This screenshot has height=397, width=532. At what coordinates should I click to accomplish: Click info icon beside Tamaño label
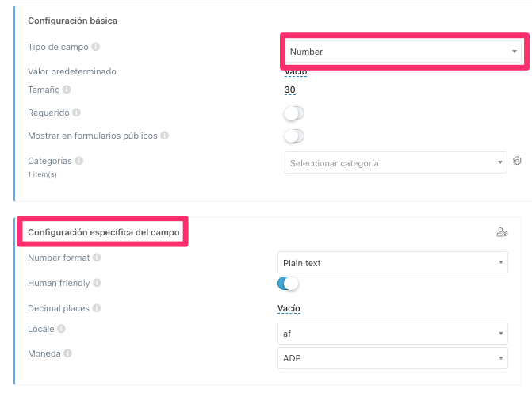click(67, 90)
